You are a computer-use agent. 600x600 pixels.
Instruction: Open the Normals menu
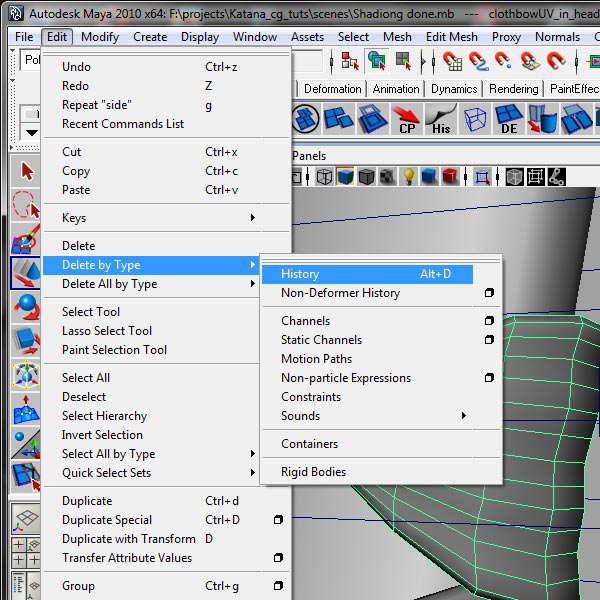(x=557, y=37)
